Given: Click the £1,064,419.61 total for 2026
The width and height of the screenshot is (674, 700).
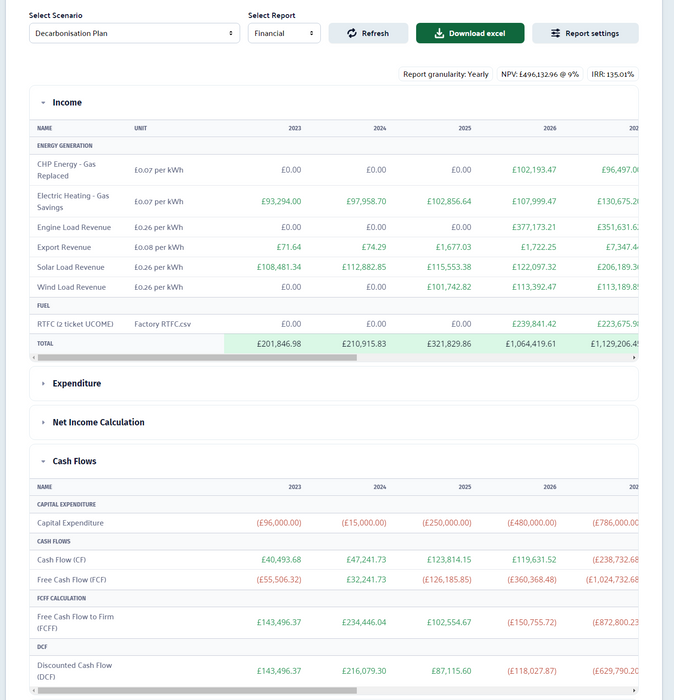Looking at the screenshot, I should click(x=531, y=344).
